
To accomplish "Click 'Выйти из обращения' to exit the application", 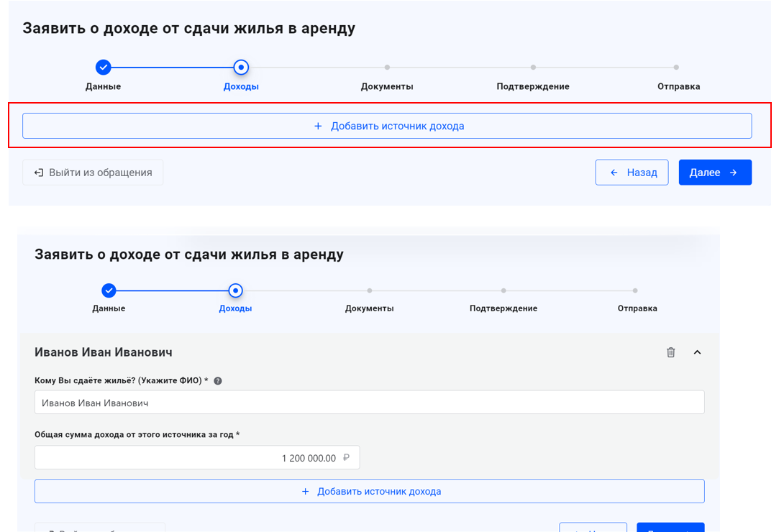I will [93, 173].
